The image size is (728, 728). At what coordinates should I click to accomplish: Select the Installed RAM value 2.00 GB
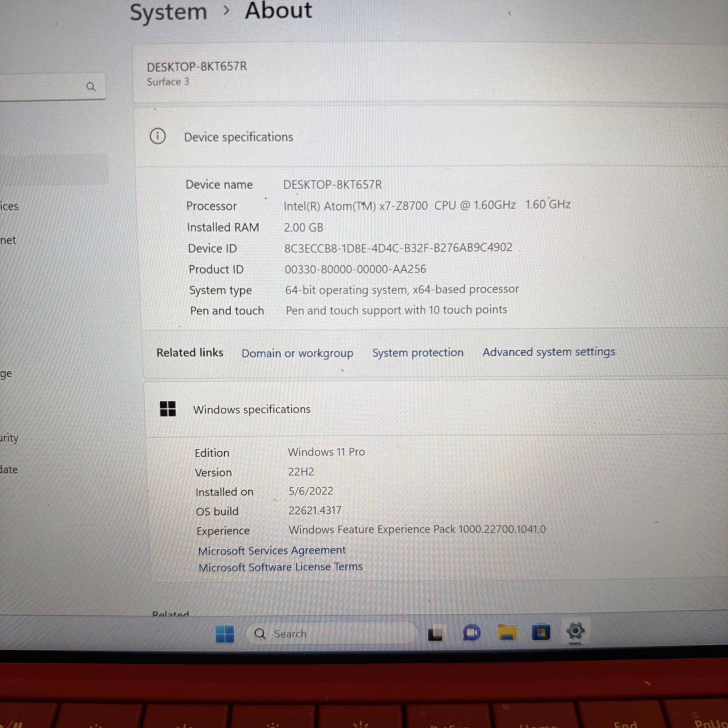click(x=303, y=227)
